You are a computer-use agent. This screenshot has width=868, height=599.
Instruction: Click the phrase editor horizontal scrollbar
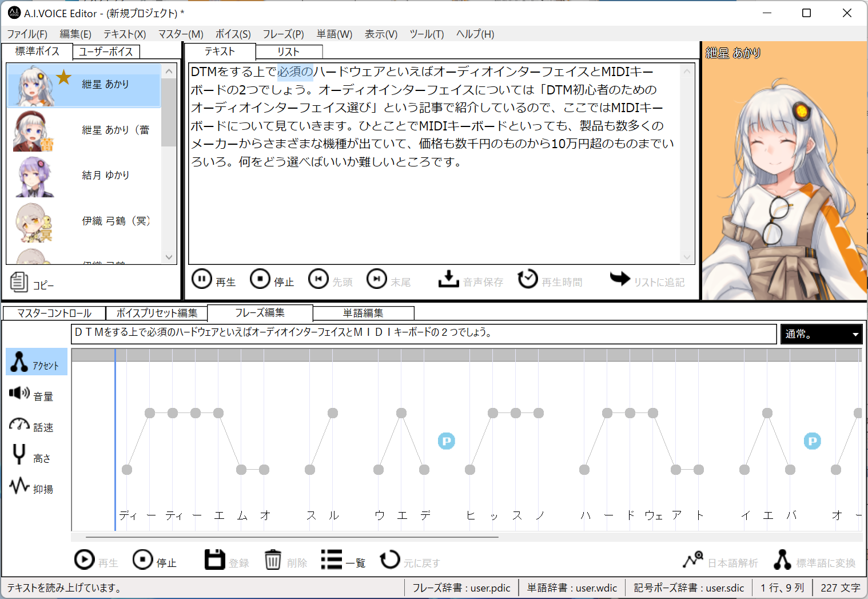292,537
